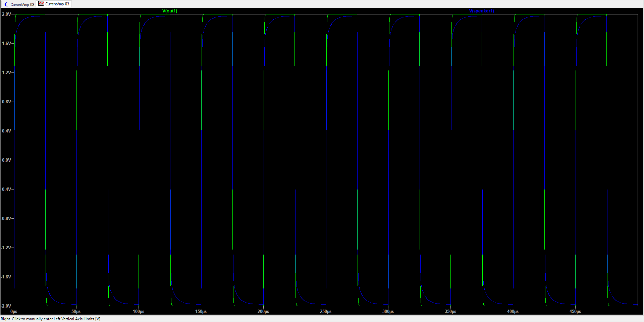Click the 2.0V vertical axis label
This screenshot has height=322, width=644.
[6, 14]
